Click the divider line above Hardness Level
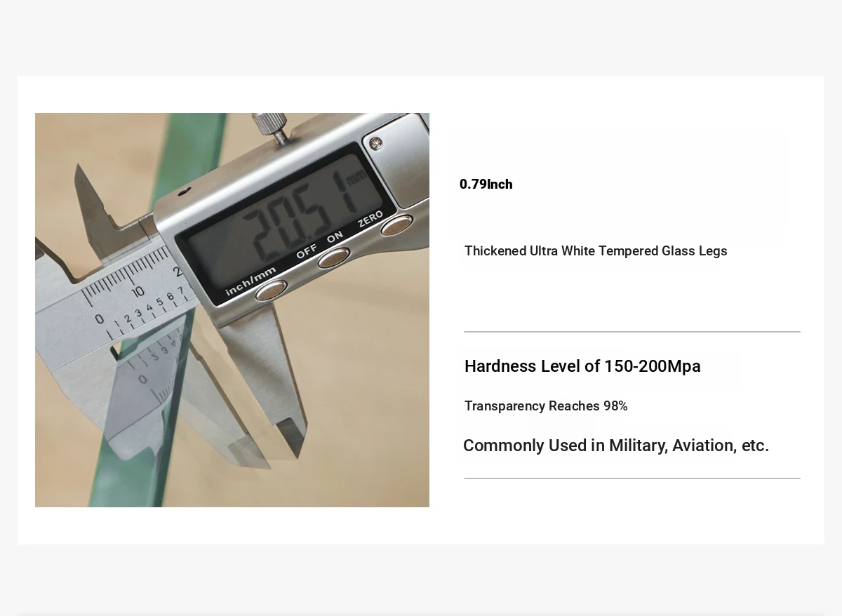Viewport: 842px width, 616px height. (632, 332)
